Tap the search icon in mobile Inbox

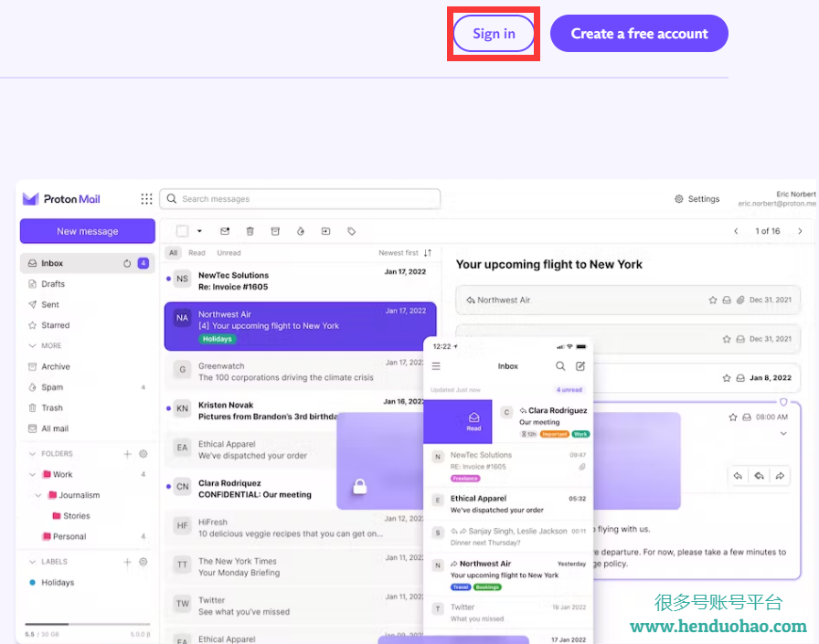[x=560, y=366]
